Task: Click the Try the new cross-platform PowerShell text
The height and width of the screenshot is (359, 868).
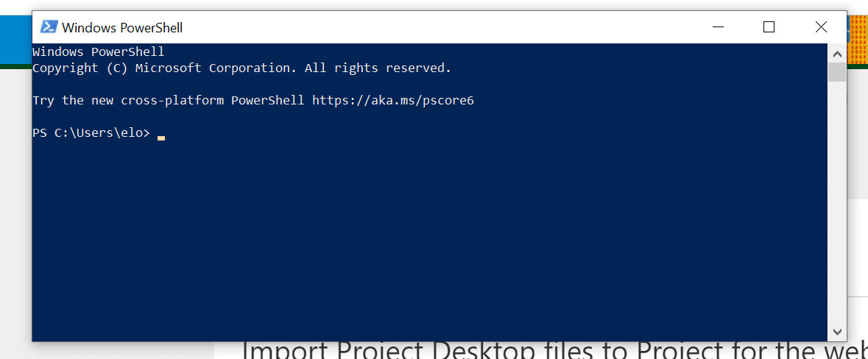Action: click(169, 101)
